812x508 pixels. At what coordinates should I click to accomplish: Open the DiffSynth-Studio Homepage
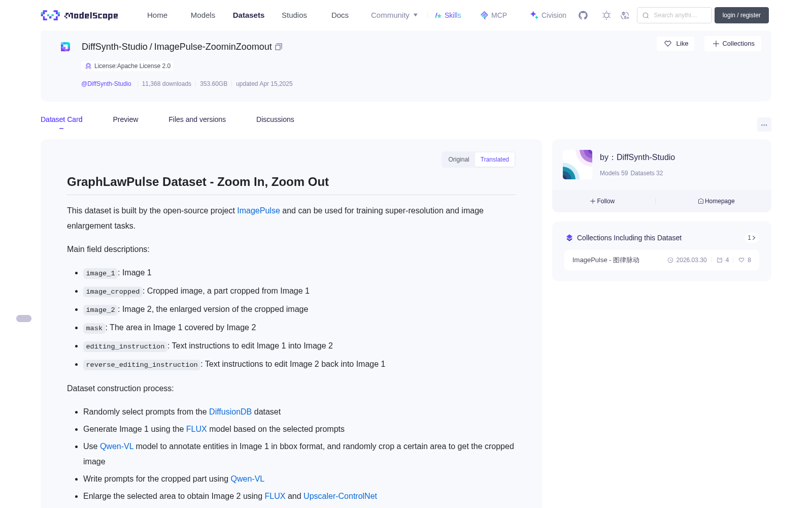coord(716,201)
